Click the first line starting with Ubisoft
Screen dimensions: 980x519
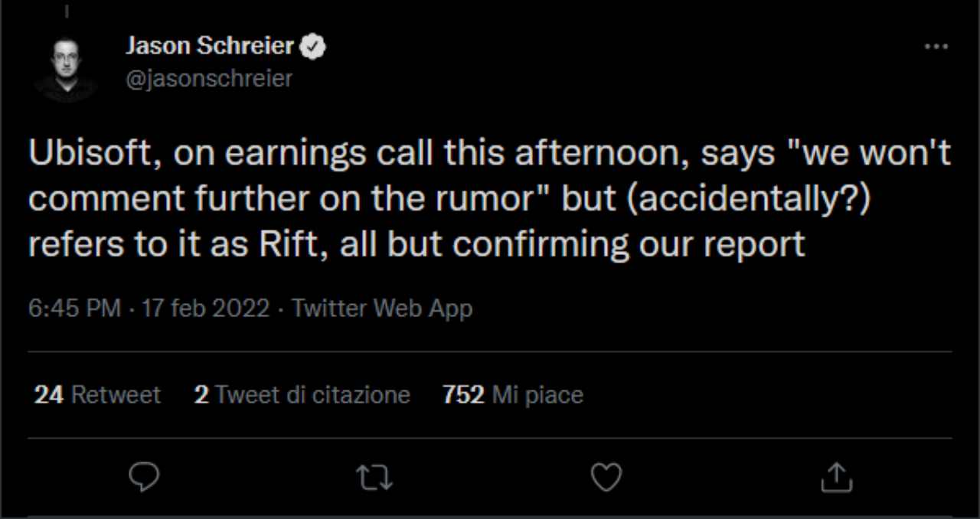(x=490, y=155)
